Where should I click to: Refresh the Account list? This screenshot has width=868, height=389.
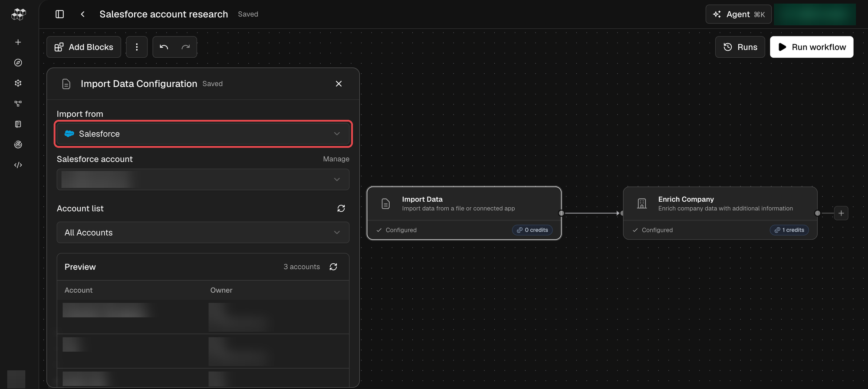(x=341, y=209)
